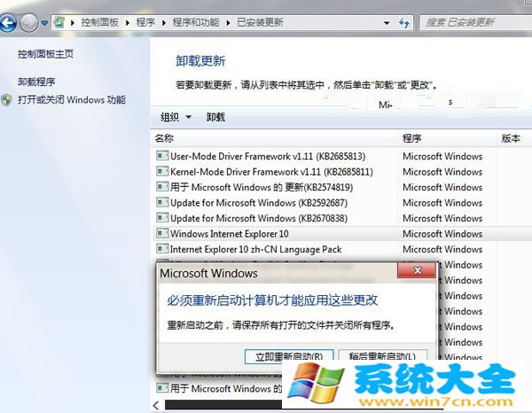Click icon of Windows Internet Explorer 10 row

(x=162, y=233)
